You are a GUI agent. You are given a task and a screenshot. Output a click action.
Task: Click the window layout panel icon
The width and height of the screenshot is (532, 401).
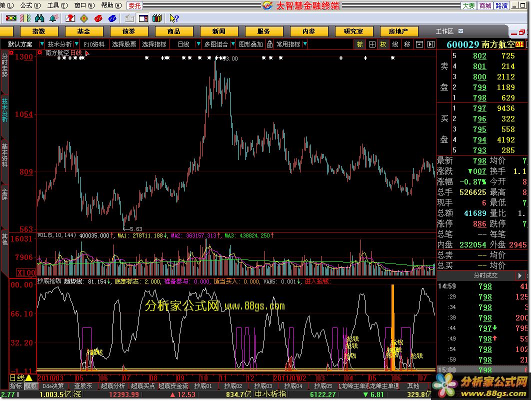[x=143, y=18]
